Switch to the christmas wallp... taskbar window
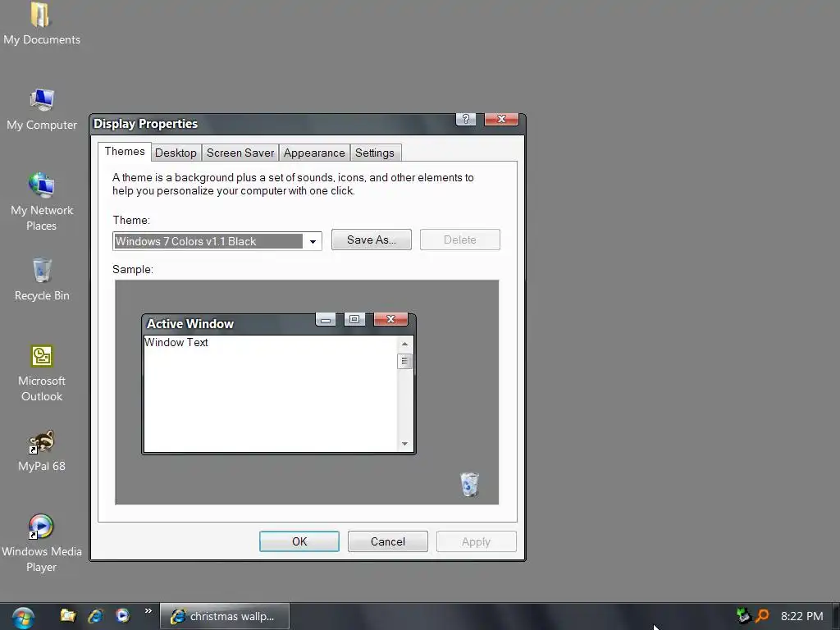Screen dimensions: 840x630 point(225,616)
